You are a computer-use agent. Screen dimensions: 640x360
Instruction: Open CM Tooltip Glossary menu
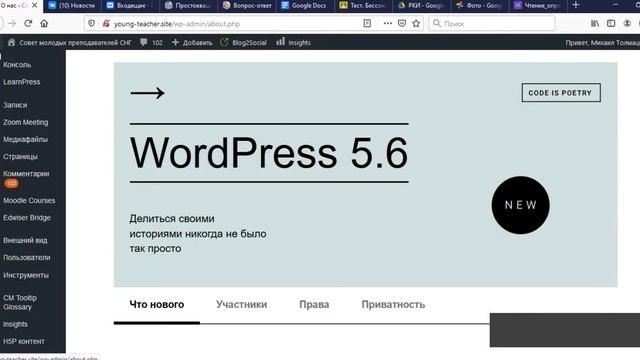click(20, 302)
